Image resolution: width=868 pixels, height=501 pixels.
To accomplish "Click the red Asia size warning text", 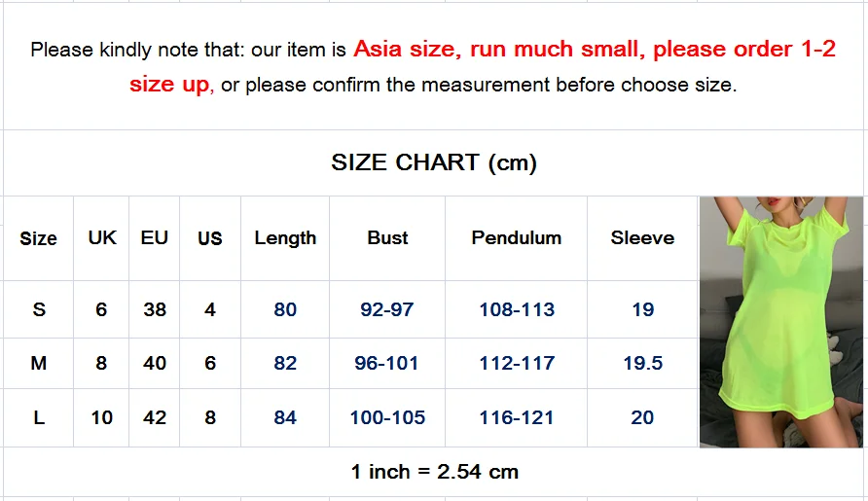I will 483,66.
